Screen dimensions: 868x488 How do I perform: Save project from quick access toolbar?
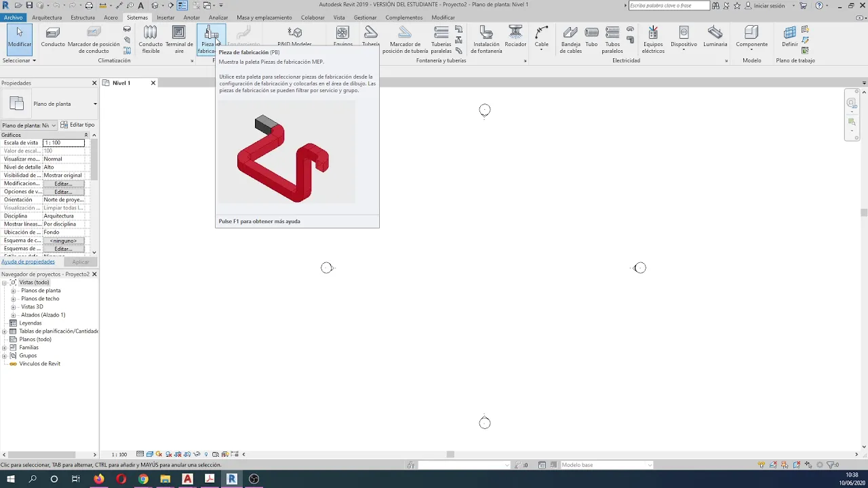click(x=29, y=5)
